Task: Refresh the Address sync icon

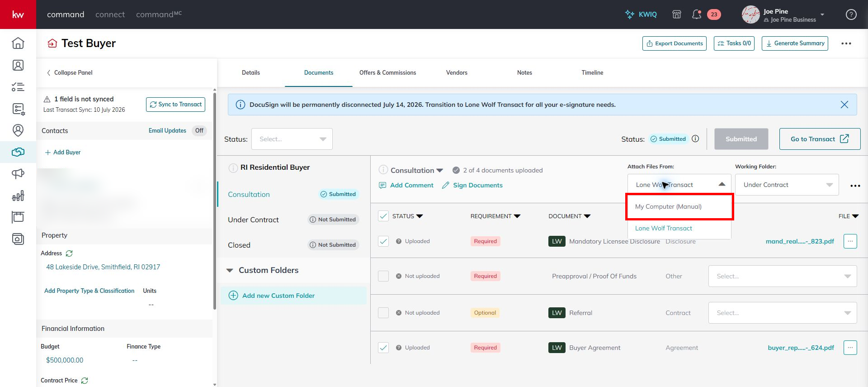Action: pos(69,253)
